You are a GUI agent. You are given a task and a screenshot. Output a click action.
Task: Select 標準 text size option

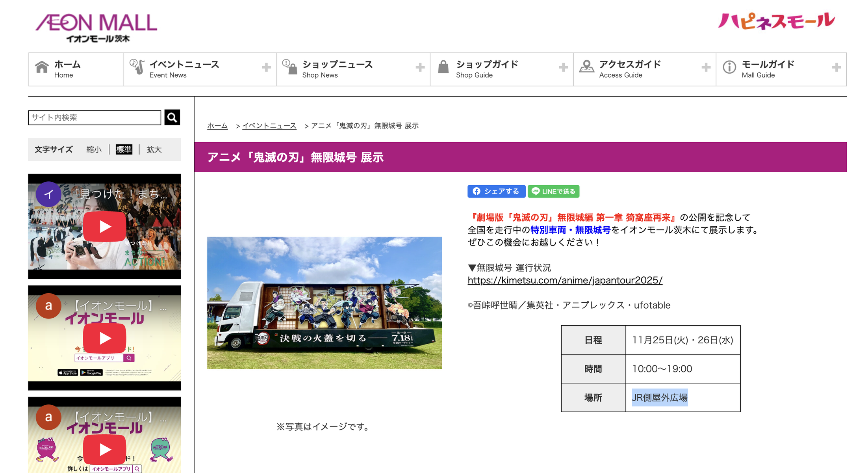124,149
